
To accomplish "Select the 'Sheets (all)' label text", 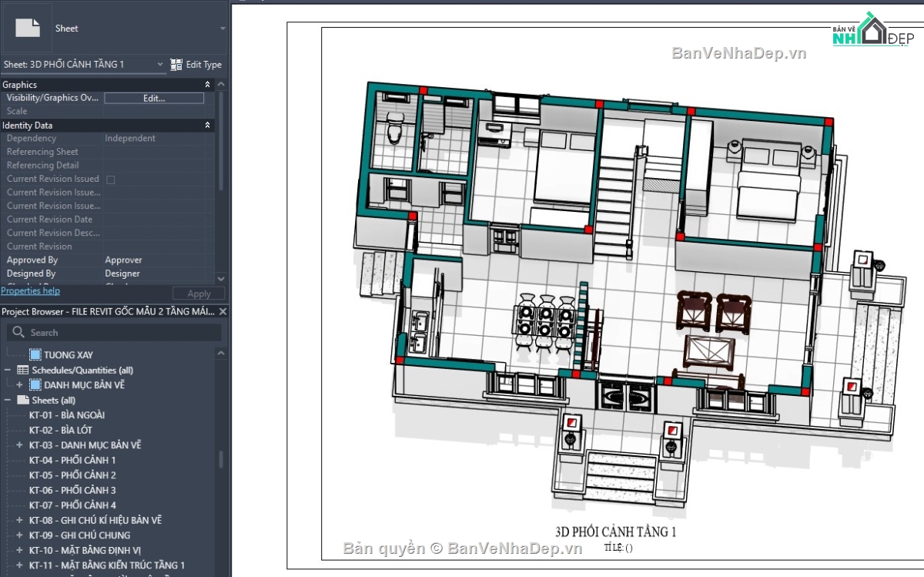I will click(x=54, y=401).
